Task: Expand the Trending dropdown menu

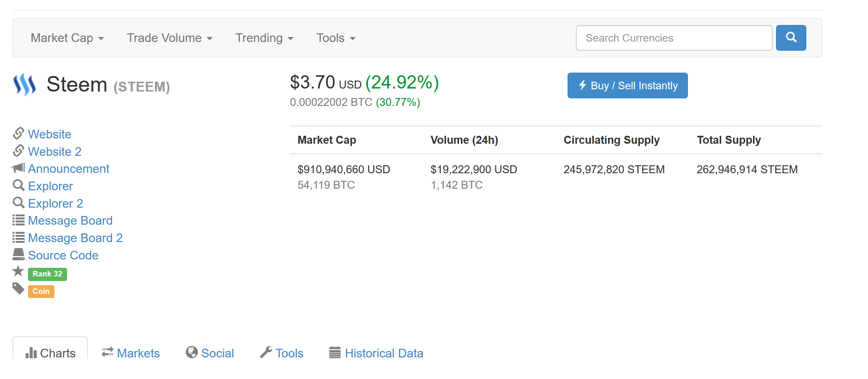Action: [264, 38]
